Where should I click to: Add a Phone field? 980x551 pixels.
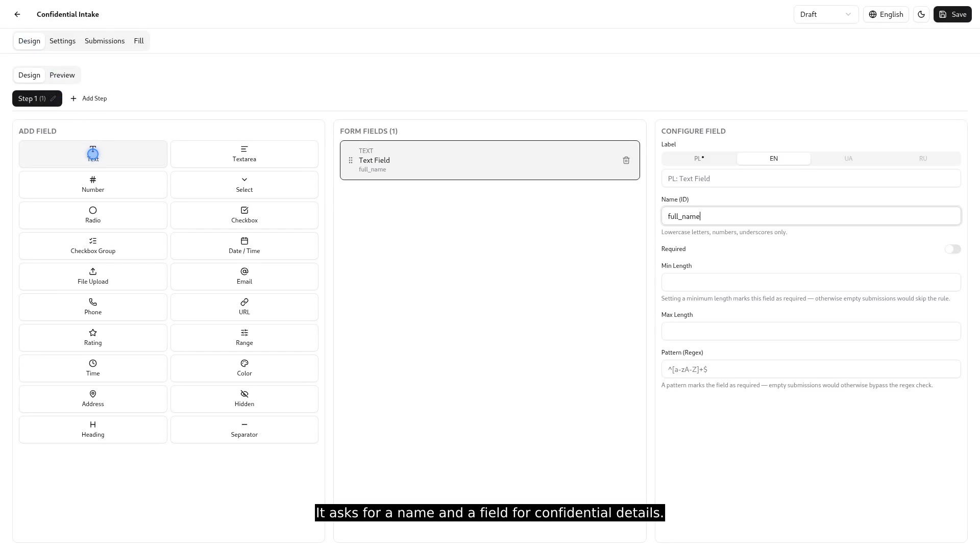coord(93,307)
